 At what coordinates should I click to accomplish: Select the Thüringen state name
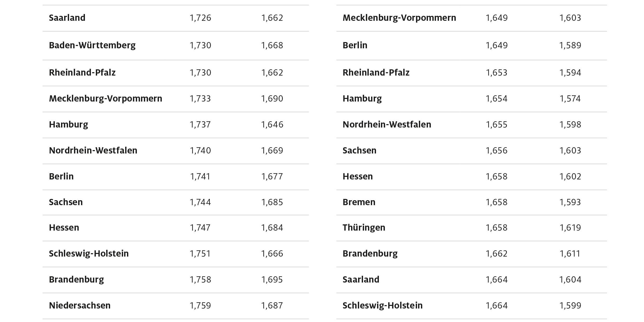coord(364,227)
